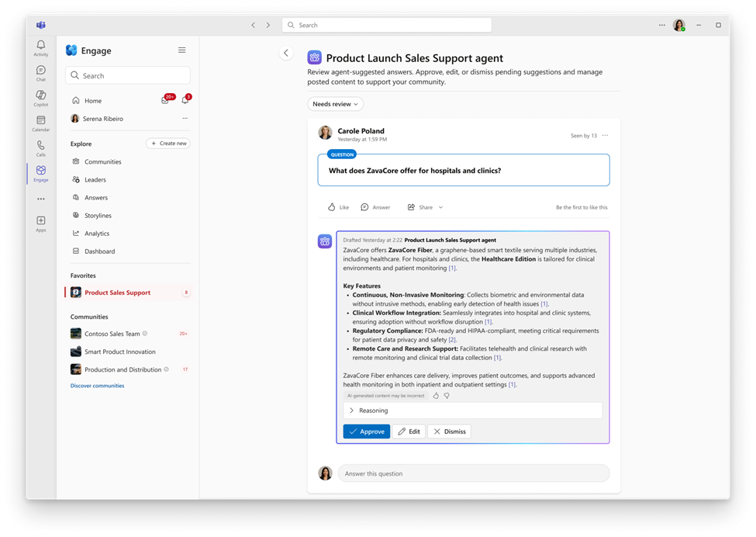
Task: Click the Engage Search field
Action: [128, 75]
